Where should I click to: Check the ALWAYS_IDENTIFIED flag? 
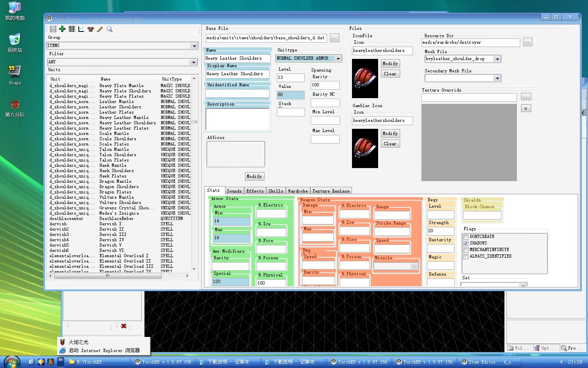pyautogui.click(x=465, y=256)
